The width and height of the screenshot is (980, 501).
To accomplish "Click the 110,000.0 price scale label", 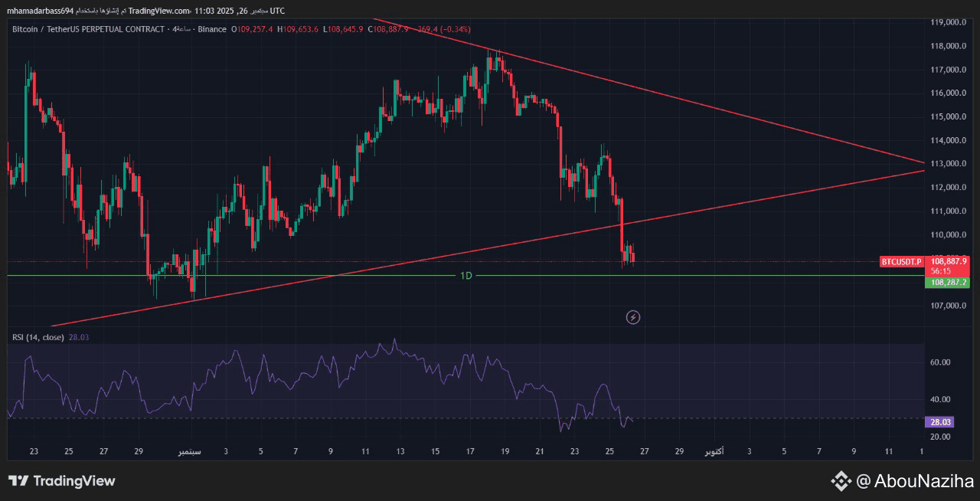I will tap(949, 235).
